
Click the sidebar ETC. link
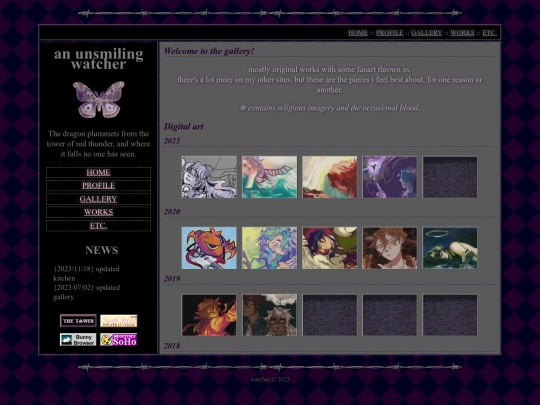click(x=98, y=226)
